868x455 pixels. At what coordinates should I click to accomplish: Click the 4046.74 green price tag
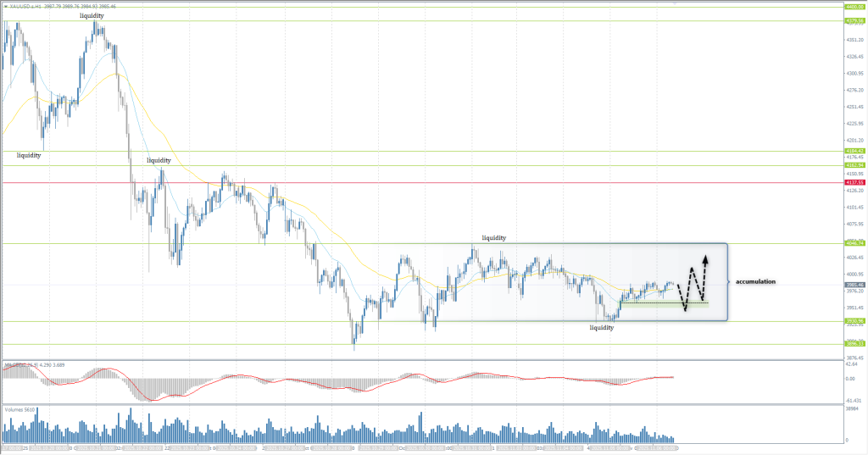pyautogui.click(x=854, y=243)
